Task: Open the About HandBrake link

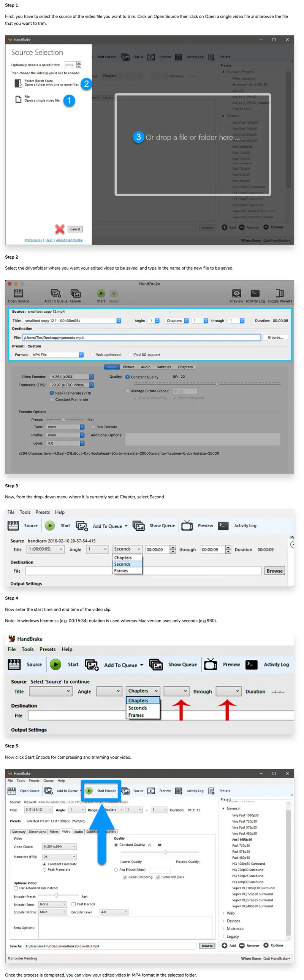Action: click(69, 240)
